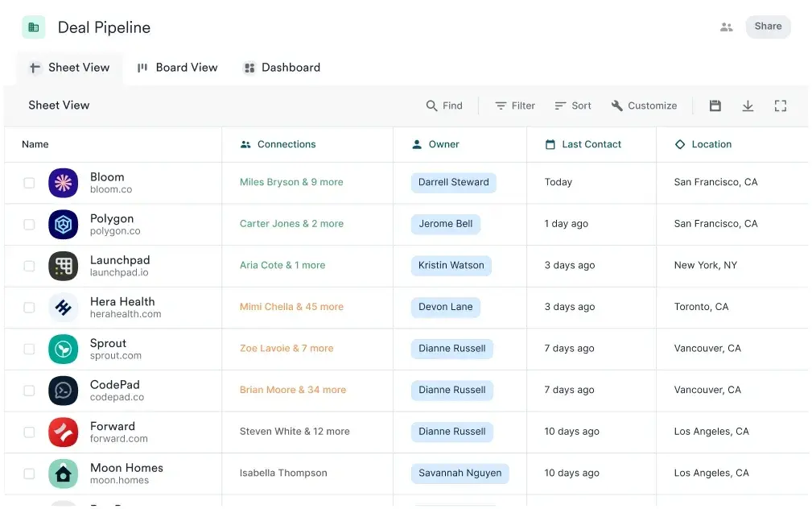Viewport: 812px width, 509px height.
Task: Click the Polygon company logo
Action: click(x=64, y=225)
